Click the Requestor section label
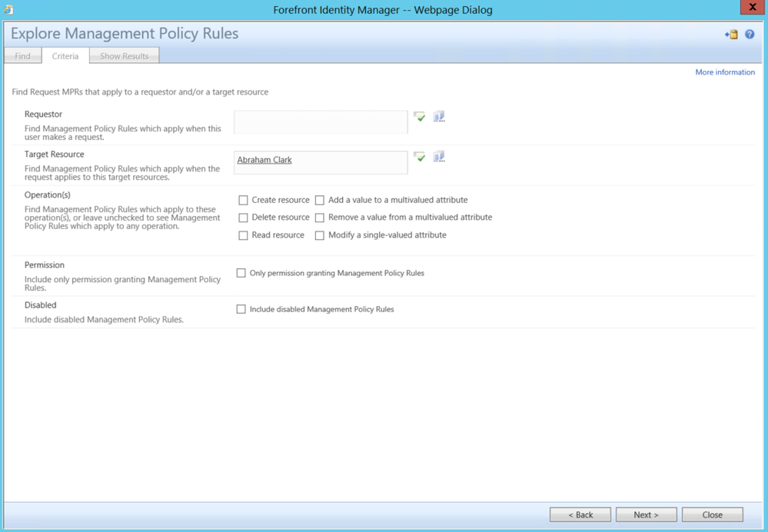The width and height of the screenshot is (768, 532). [x=44, y=114]
